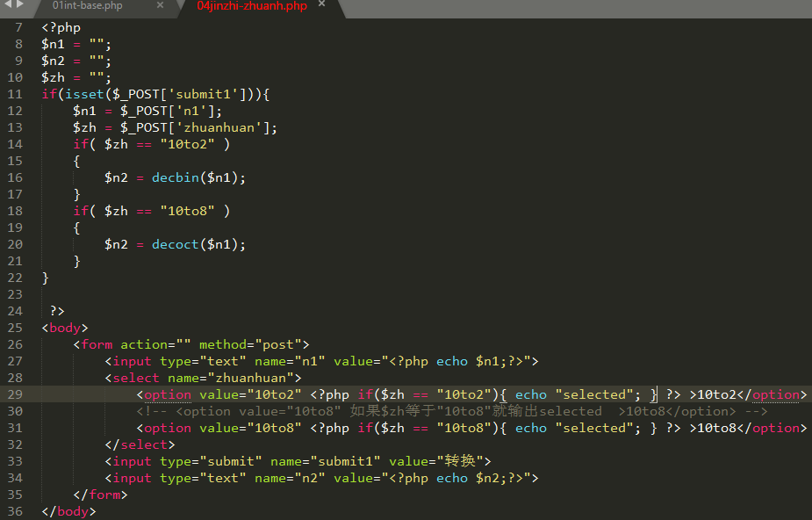Click the "10to8" string on line 18
Viewport: 812px width, 520px height.
point(187,211)
